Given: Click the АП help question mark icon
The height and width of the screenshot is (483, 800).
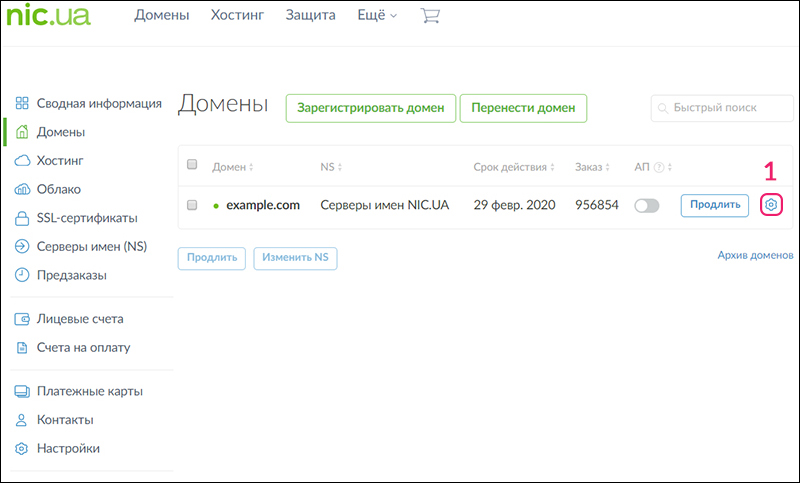Looking at the screenshot, I should coord(659,167).
